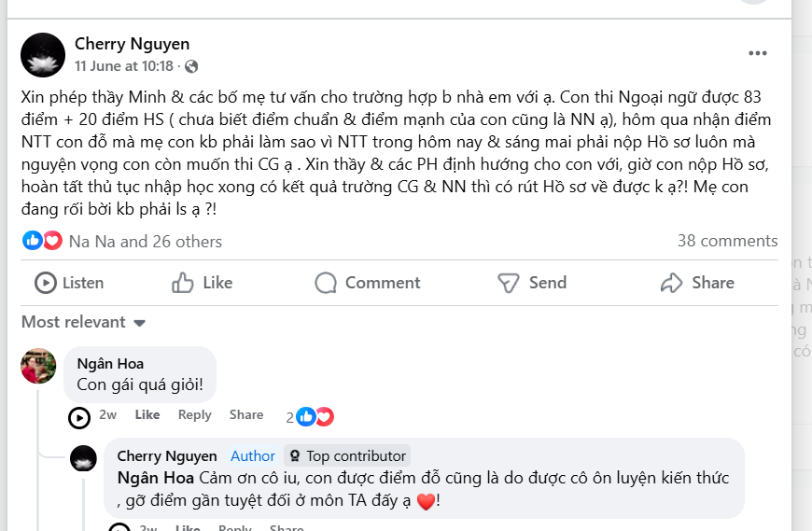Share Ngân Hoa's comment
Viewport: 812px width, 531px height.
pyautogui.click(x=246, y=414)
